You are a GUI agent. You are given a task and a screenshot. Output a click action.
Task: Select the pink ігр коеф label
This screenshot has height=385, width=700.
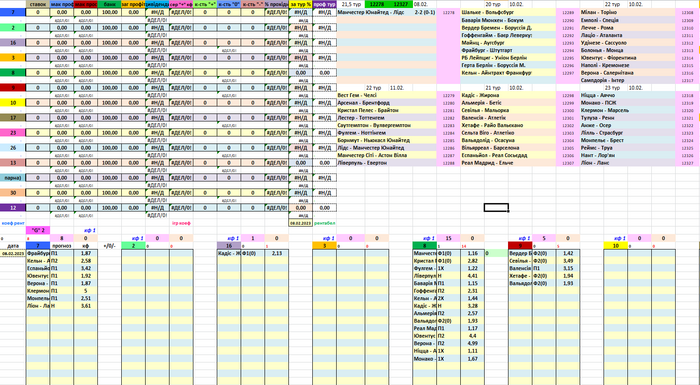pos(181,223)
